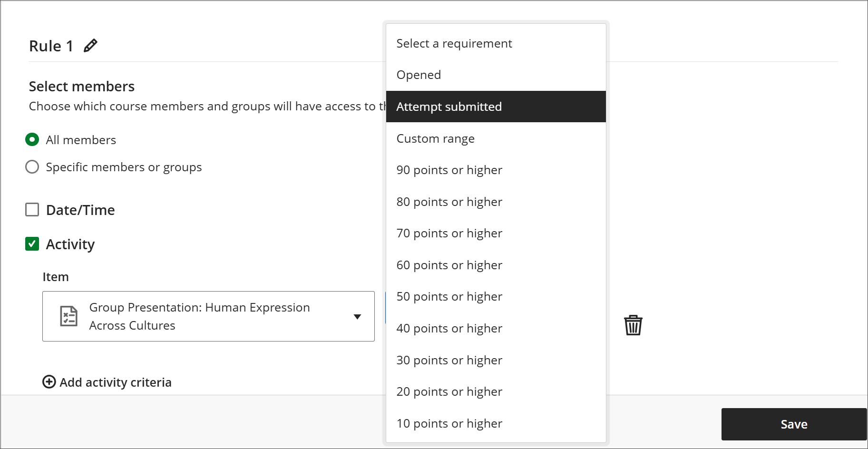Open the Group Presentation item dropdown

pos(357,316)
